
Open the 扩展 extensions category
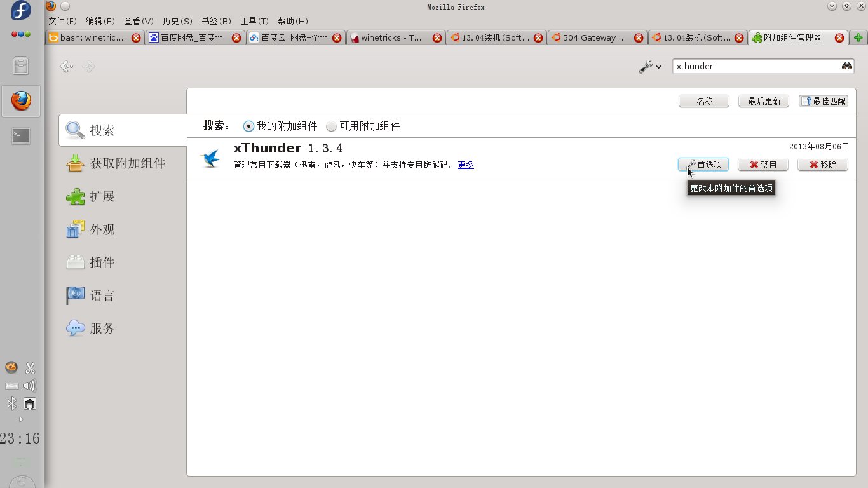tap(123, 196)
